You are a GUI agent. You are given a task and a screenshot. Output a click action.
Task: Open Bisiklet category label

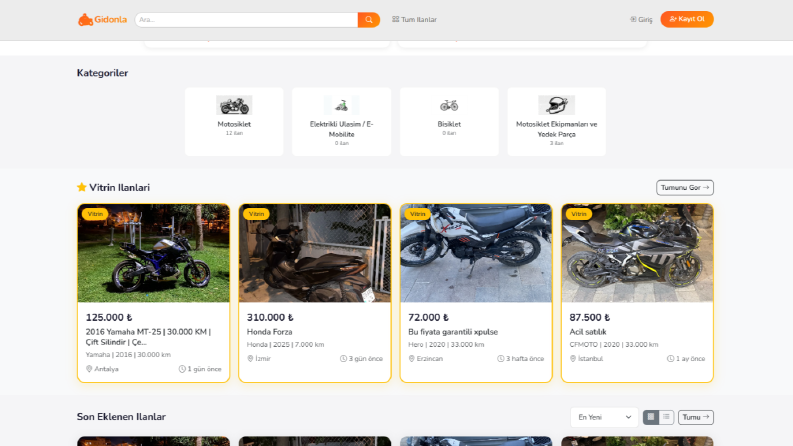pyautogui.click(x=449, y=124)
